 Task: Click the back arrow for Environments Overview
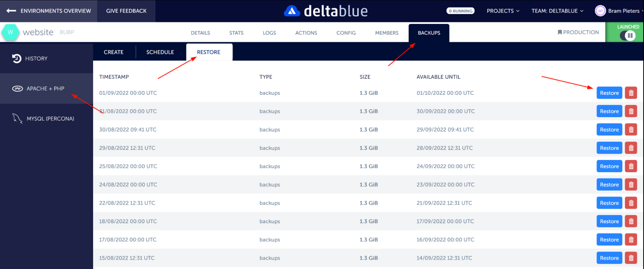pyautogui.click(x=11, y=11)
